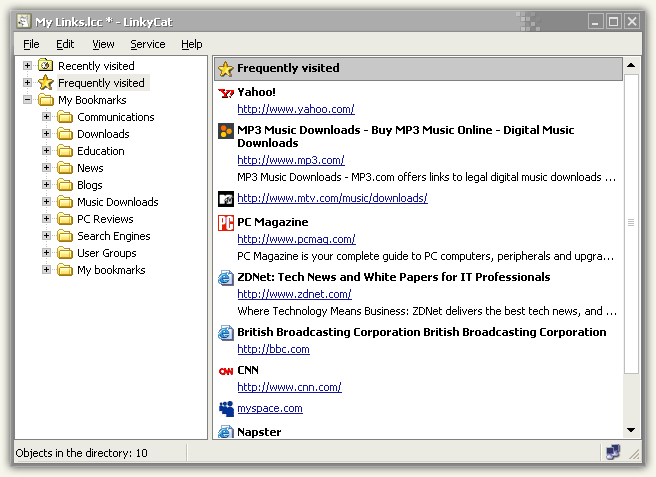Expand the Blogs folder
Screen dimensions: 656x477
click(46, 185)
